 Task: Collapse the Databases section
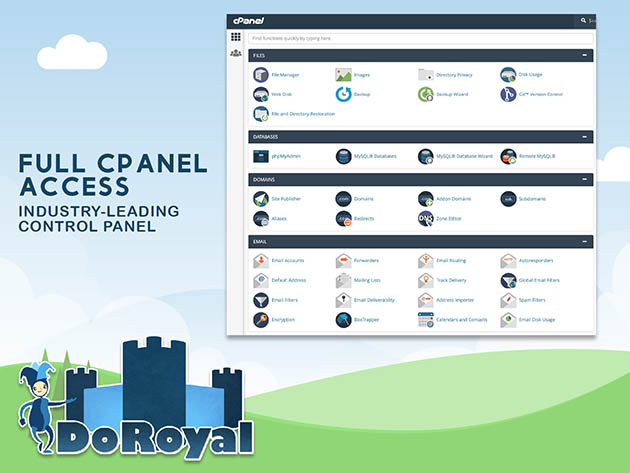pos(585,137)
